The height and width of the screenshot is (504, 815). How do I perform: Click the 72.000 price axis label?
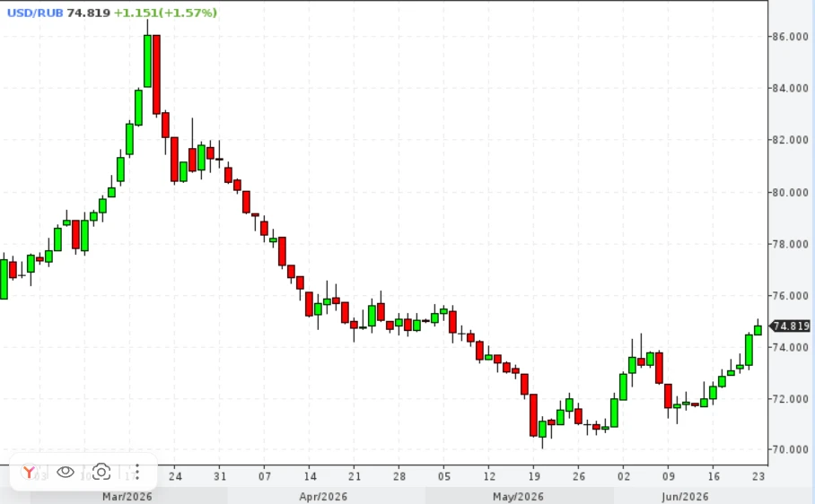(x=791, y=399)
